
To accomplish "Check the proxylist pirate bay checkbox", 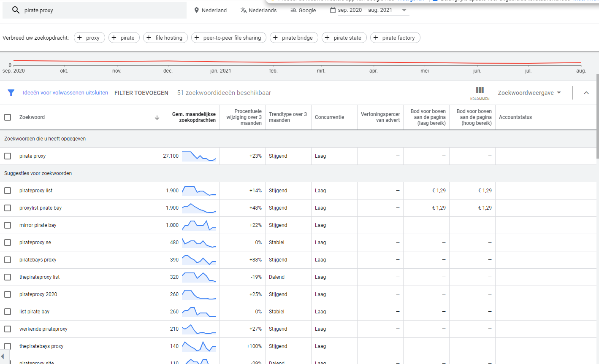I will click(8, 208).
